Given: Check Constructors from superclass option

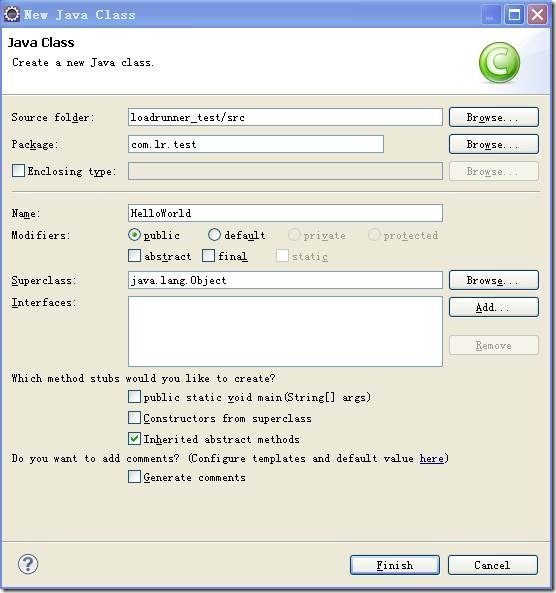Looking at the screenshot, I should pos(134,418).
